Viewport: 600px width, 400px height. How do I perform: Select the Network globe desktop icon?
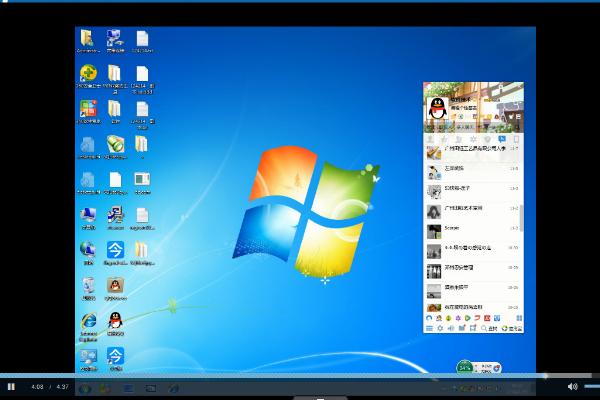coord(88,253)
